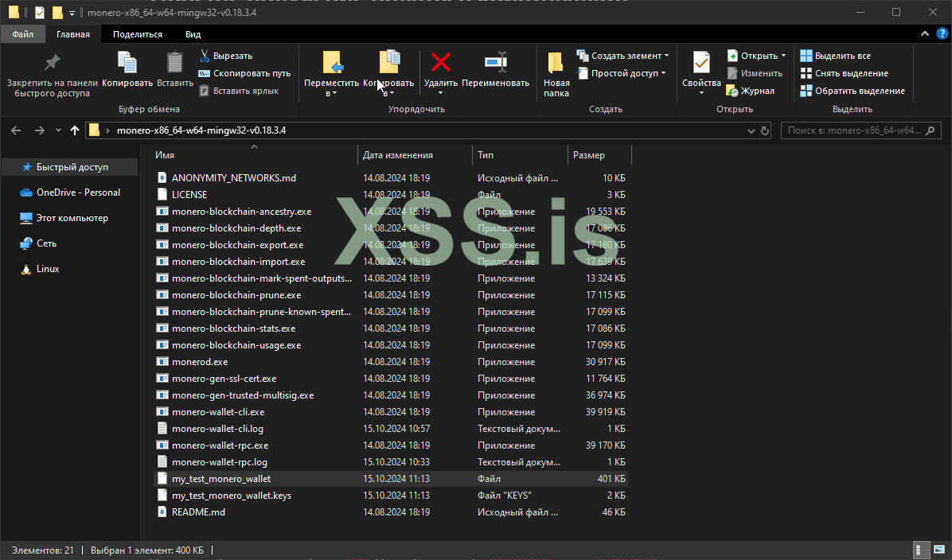Click the Paste (Вставить) clipboard icon
Viewport: 952px width, 560px height.
coord(174,63)
